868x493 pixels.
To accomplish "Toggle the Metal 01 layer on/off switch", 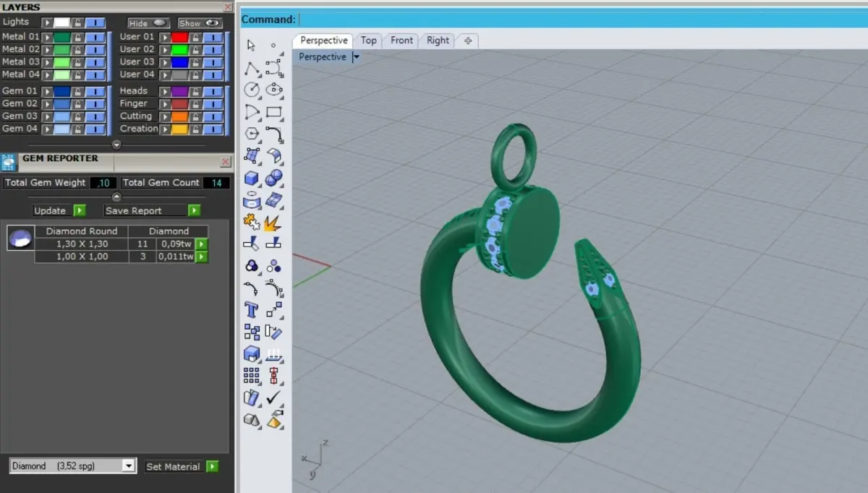I will (95, 37).
